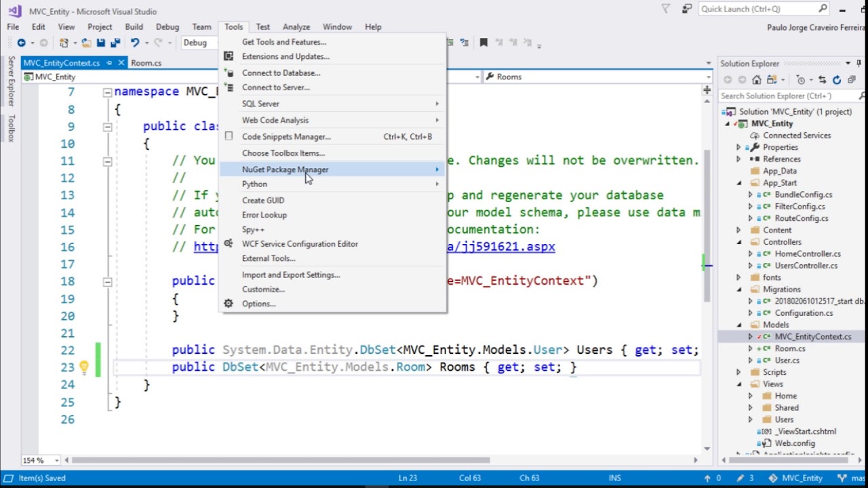The image size is (868, 488).
Task: Select HomeController.cs in Solution Explorer
Action: click(x=807, y=254)
